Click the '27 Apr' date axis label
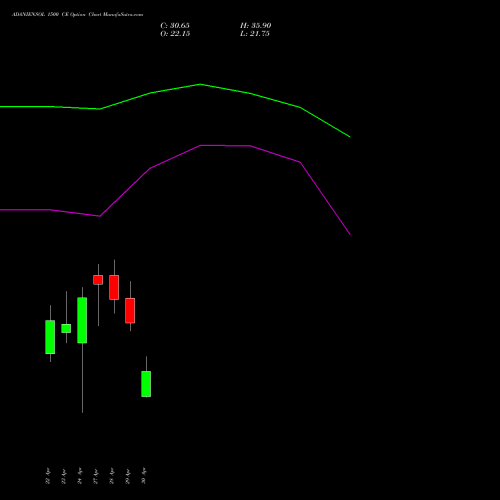Screen dimensions: 500x500 point(96,476)
